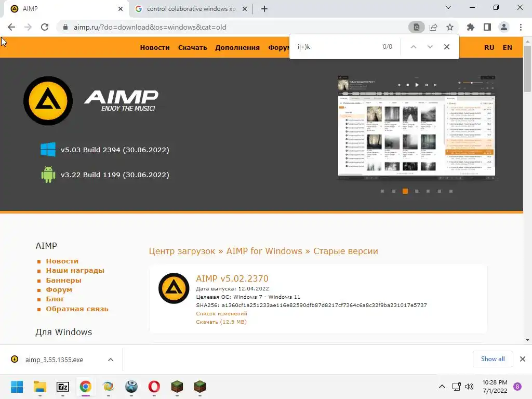Open Дополнения in the top menu
The width and height of the screenshot is (532, 399).
pos(237,47)
